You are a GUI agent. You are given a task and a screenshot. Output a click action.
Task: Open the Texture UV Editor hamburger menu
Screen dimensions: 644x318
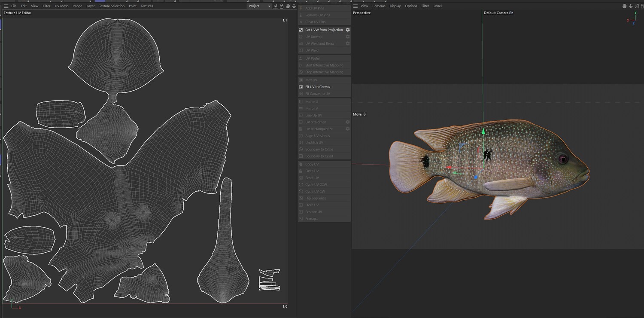pos(6,6)
